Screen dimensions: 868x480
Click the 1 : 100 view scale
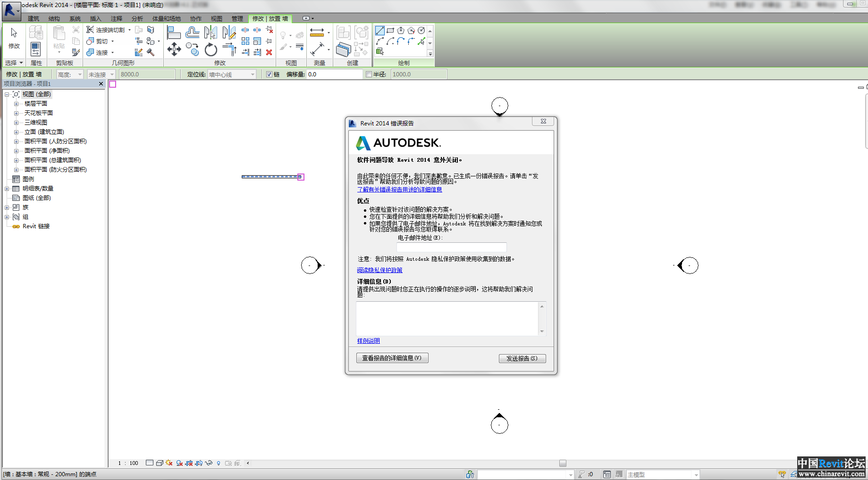(x=128, y=463)
